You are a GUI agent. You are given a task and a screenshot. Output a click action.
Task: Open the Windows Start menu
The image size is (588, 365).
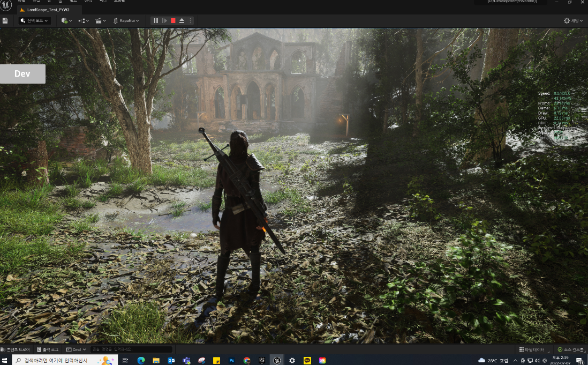pyautogui.click(x=5, y=360)
